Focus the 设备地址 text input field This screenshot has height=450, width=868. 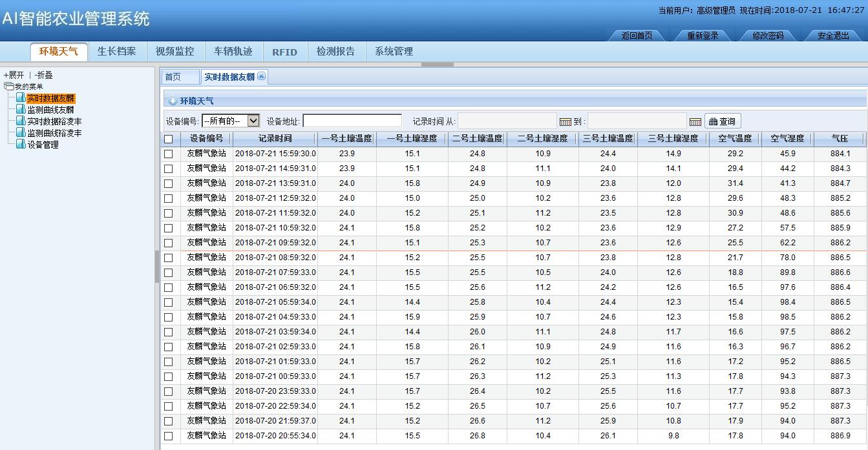(x=352, y=121)
